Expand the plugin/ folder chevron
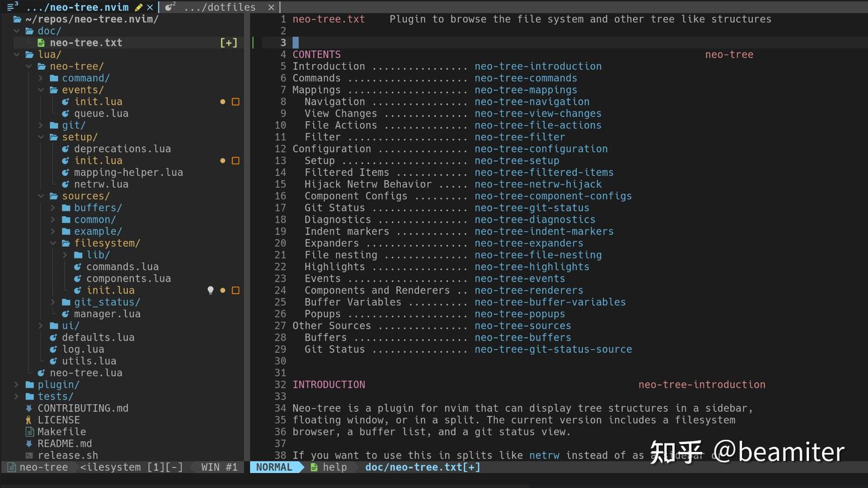The image size is (868, 488). (17, 385)
